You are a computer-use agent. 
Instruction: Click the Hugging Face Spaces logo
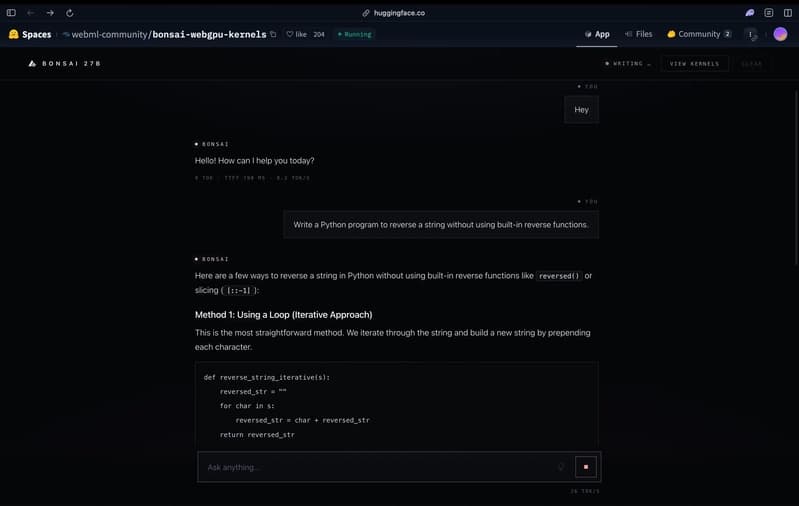coord(14,34)
